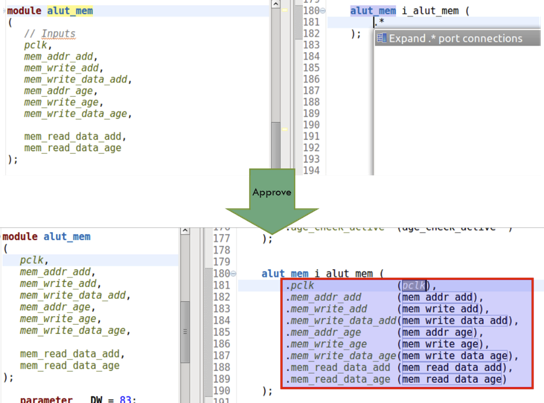
Task: Click the top-left editor scroll up arrow
Action: click(275, 4)
